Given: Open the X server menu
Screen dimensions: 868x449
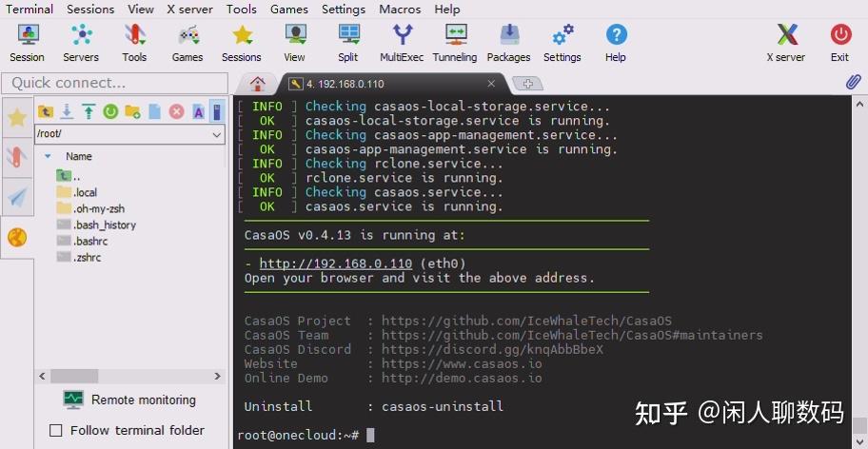Looking at the screenshot, I should tap(190, 10).
